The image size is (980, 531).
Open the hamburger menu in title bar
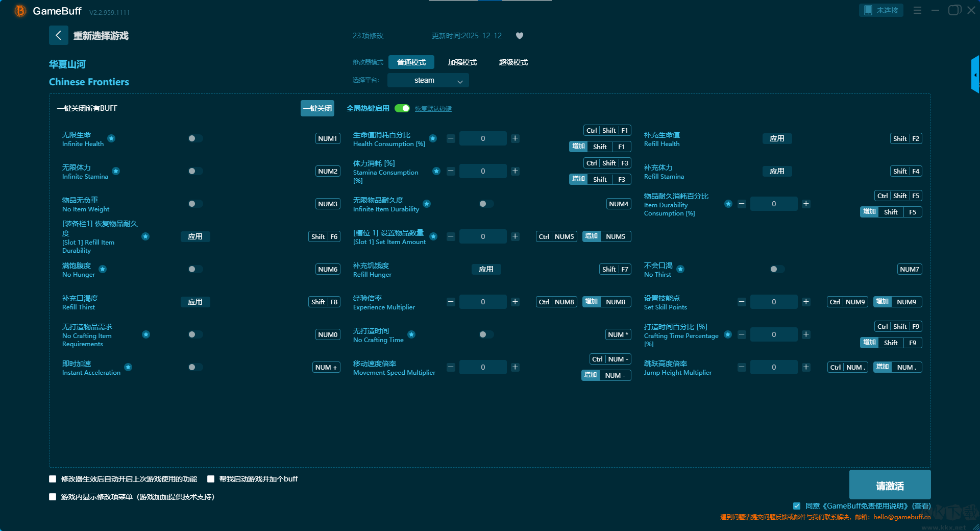917,10
